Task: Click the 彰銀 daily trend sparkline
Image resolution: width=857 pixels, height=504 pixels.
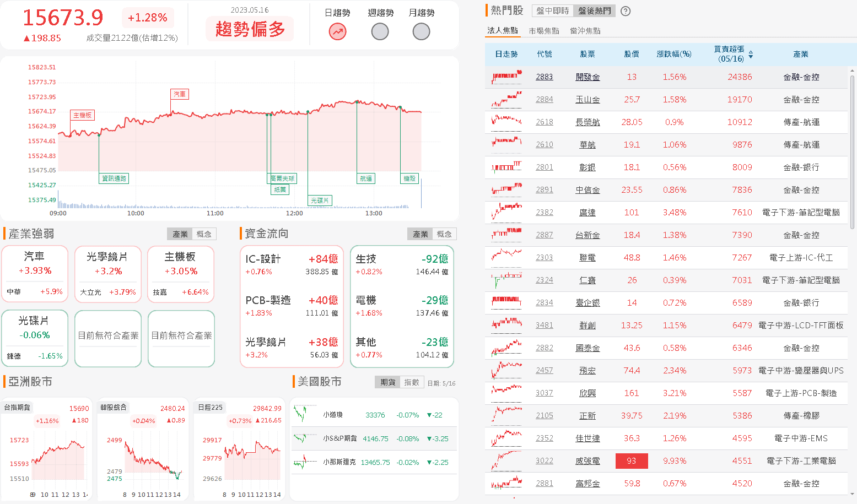Action: click(x=506, y=167)
